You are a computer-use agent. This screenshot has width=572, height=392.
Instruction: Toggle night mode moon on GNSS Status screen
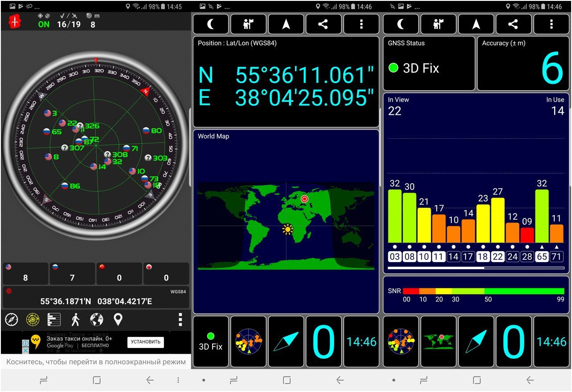[x=401, y=24]
